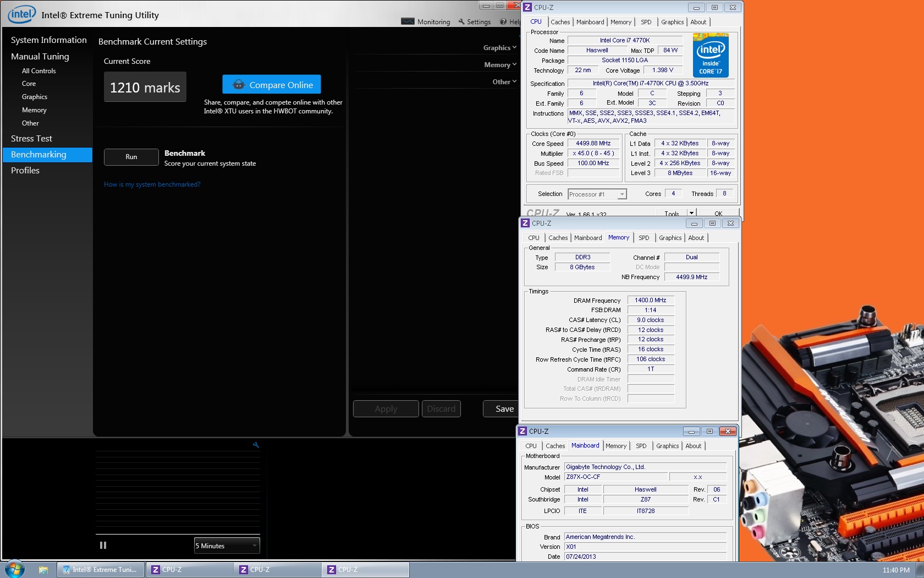Switch to Caches tab in Mainboard CPU-Z window
This screenshot has width=924, height=578.
tap(555, 446)
